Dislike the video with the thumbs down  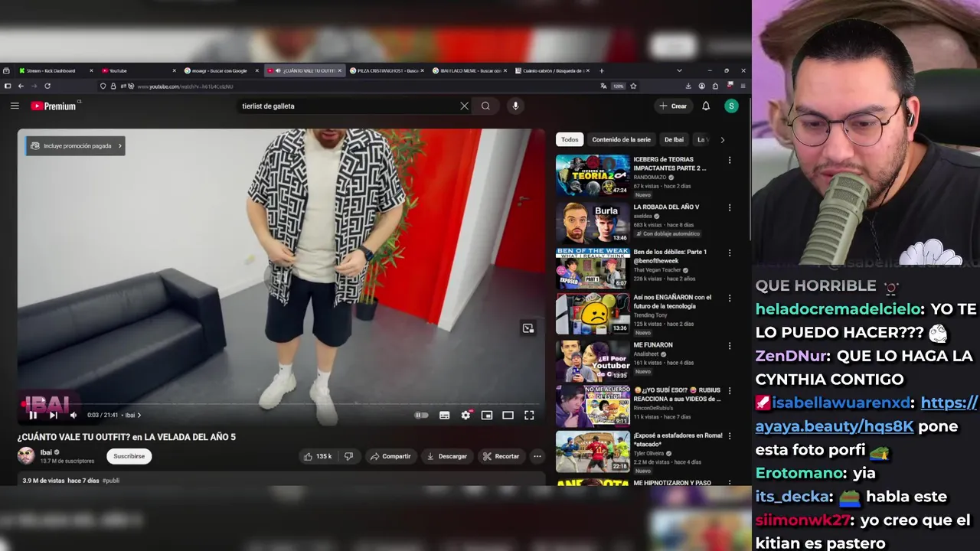click(x=349, y=456)
